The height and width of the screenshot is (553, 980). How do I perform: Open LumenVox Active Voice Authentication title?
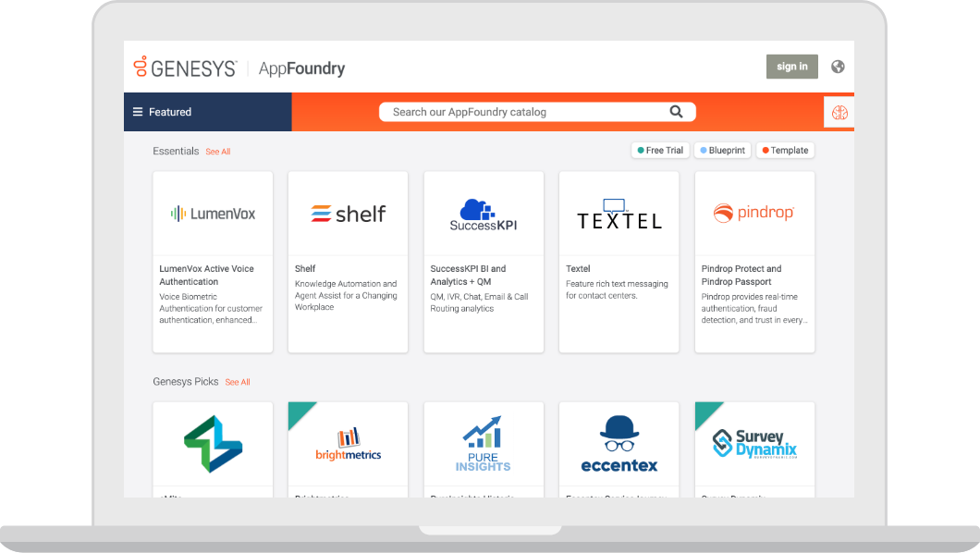coord(207,275)
